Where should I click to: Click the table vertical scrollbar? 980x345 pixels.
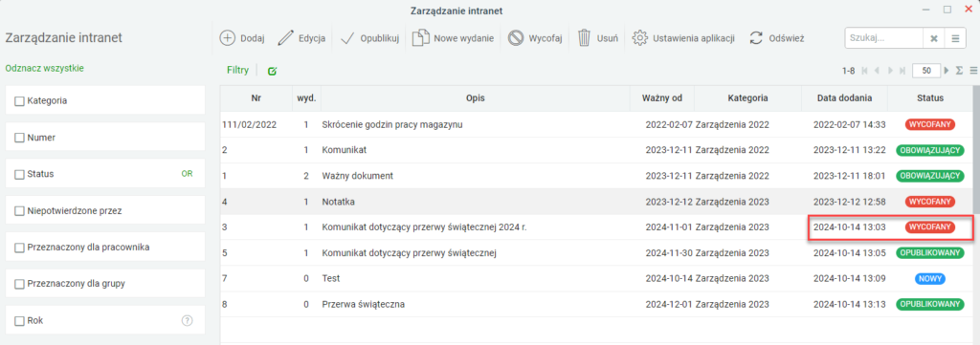tap(976, 150)
